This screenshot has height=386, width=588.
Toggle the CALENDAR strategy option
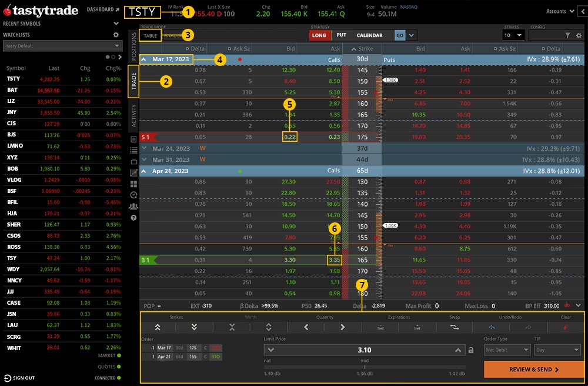(x=370, y=35)
